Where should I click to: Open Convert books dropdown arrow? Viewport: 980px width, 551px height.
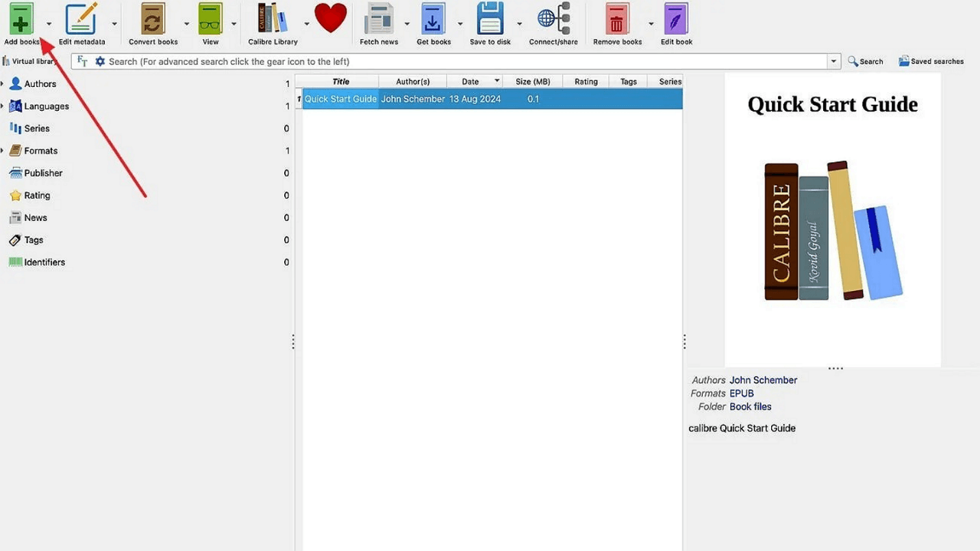pyautogui.click(x=186, y=24)
